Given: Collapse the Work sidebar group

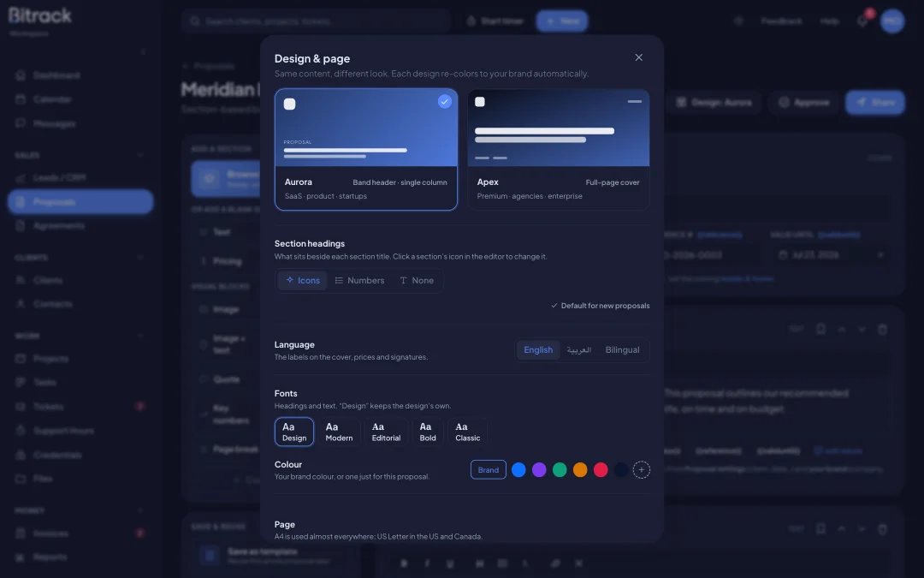Looking at the screenshot, I should [x=140, y=336].
